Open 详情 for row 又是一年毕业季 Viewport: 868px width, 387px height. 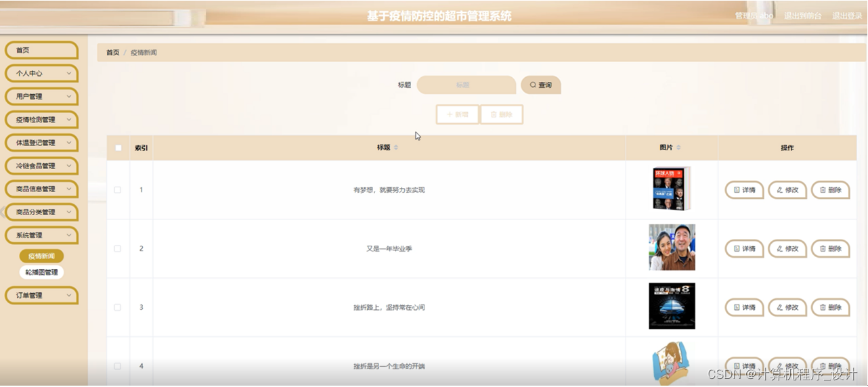point(744,249)
